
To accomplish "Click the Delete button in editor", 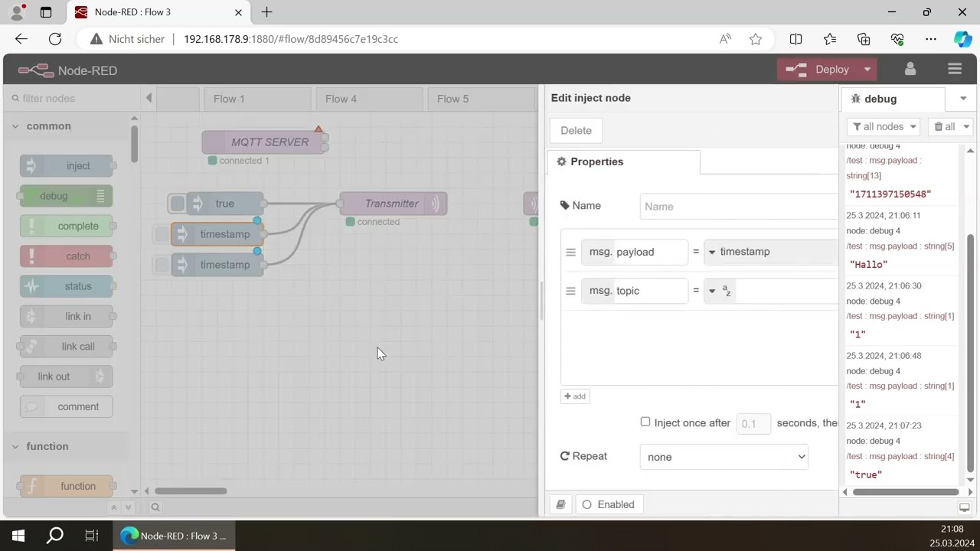I will (x=576, y=130).
